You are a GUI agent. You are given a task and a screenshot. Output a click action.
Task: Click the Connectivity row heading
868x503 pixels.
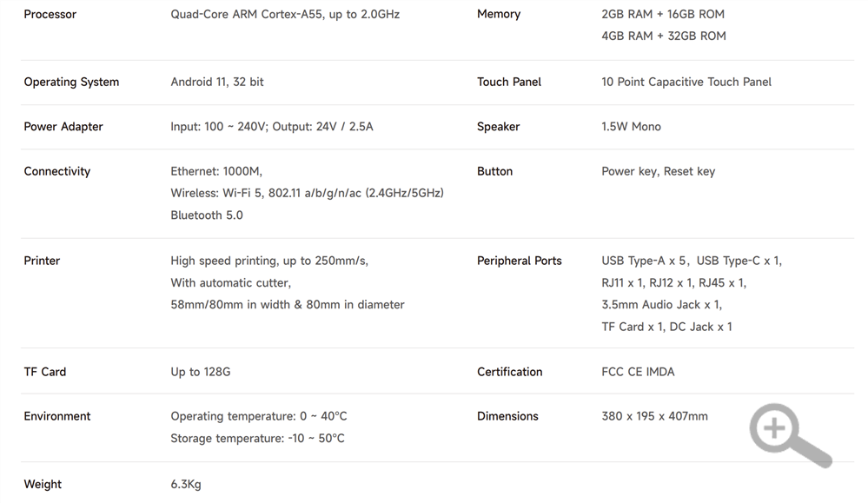pyautogui.click(x=57, y=171)
